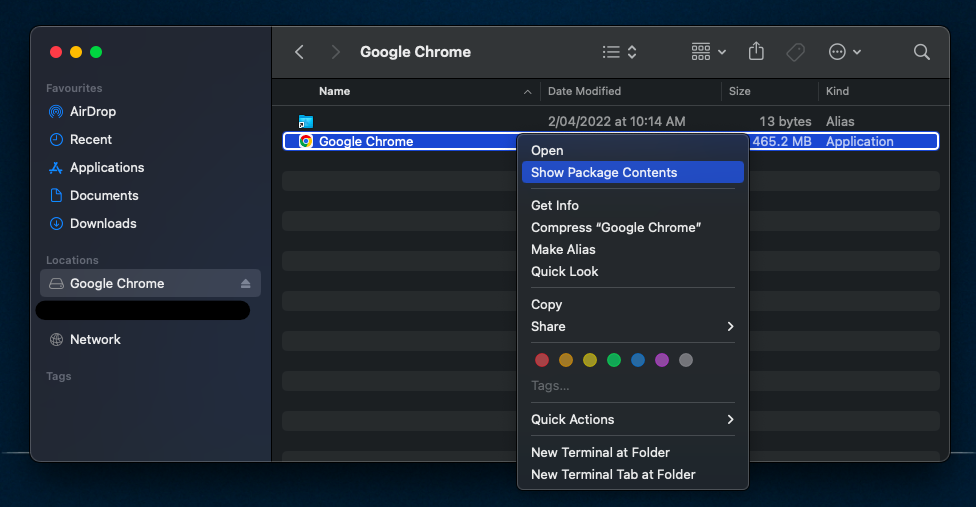The image size is (976, 507).
Task: Apply the orange tag color
Action: (566, 360)
